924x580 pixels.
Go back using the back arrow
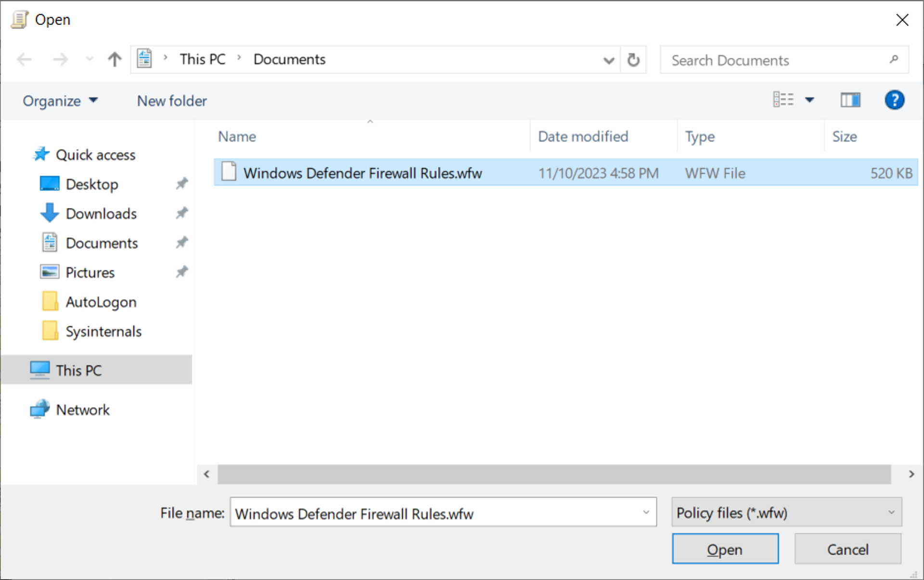(24, 60)
